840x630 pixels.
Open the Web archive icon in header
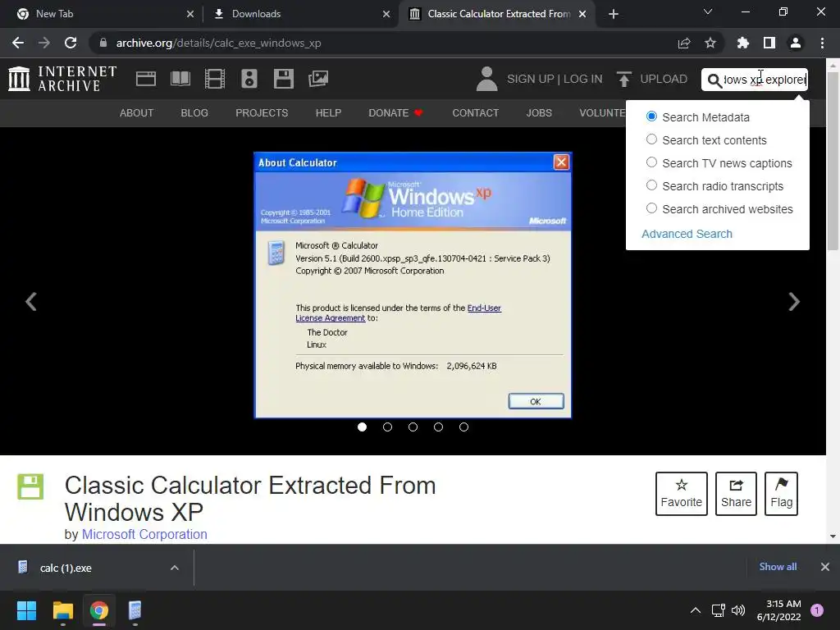coord(146,79)
